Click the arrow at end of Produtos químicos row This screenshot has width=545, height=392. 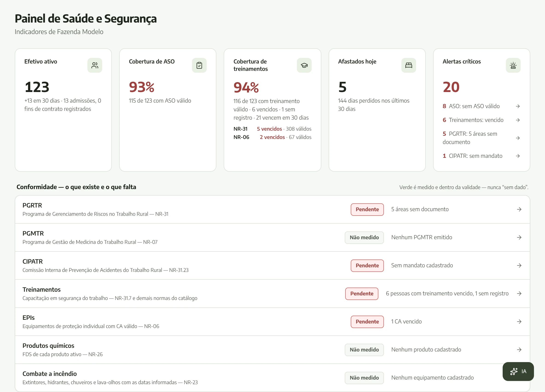519,350
